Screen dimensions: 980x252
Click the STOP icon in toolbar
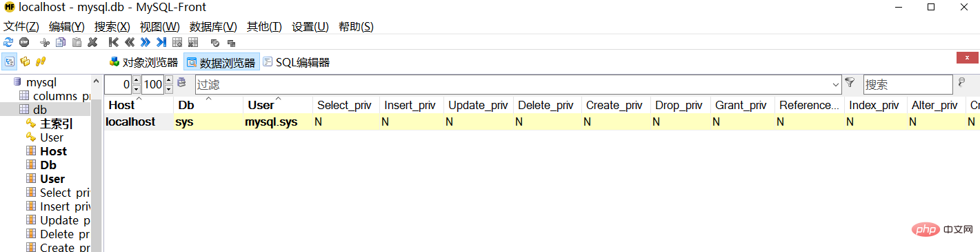point(24,42)
